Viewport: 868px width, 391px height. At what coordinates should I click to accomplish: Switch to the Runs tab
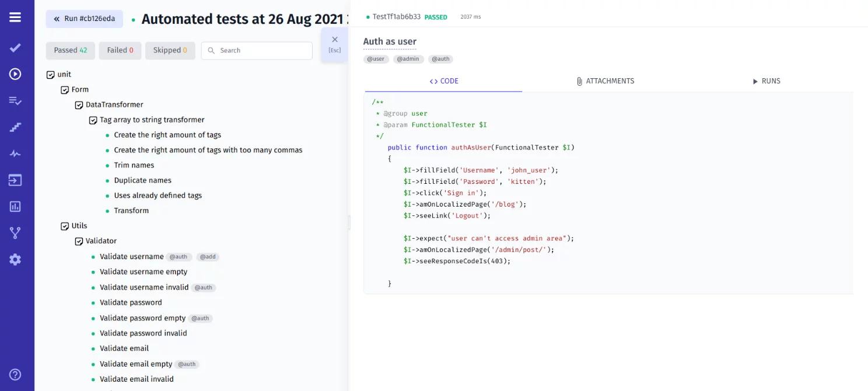(766, 81)
